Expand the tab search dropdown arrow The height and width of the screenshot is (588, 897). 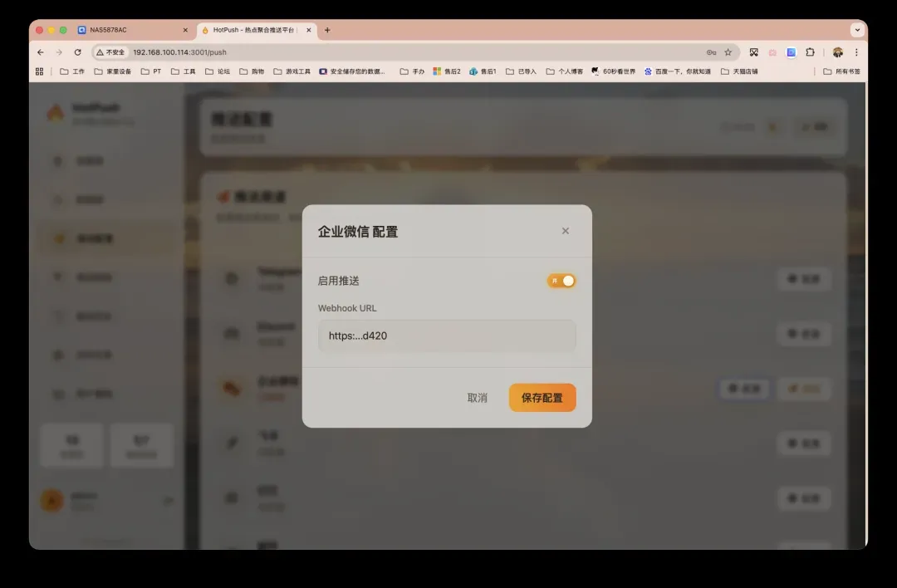857,30
